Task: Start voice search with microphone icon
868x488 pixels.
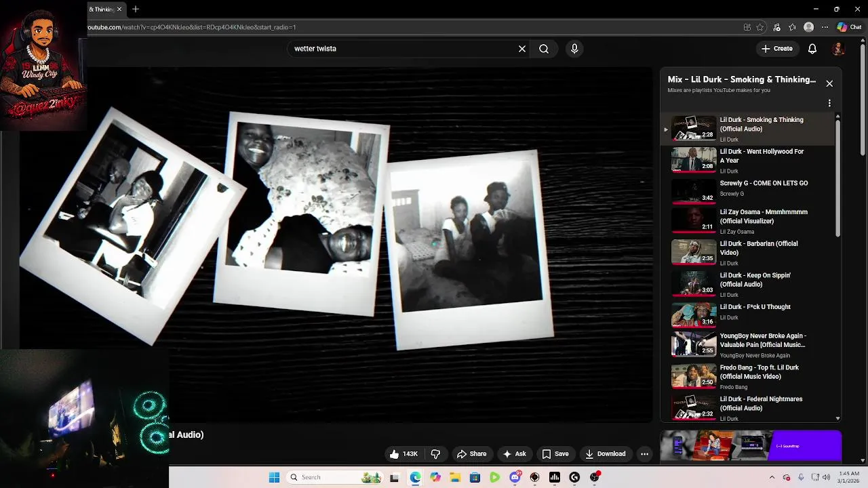Action: 574,49
